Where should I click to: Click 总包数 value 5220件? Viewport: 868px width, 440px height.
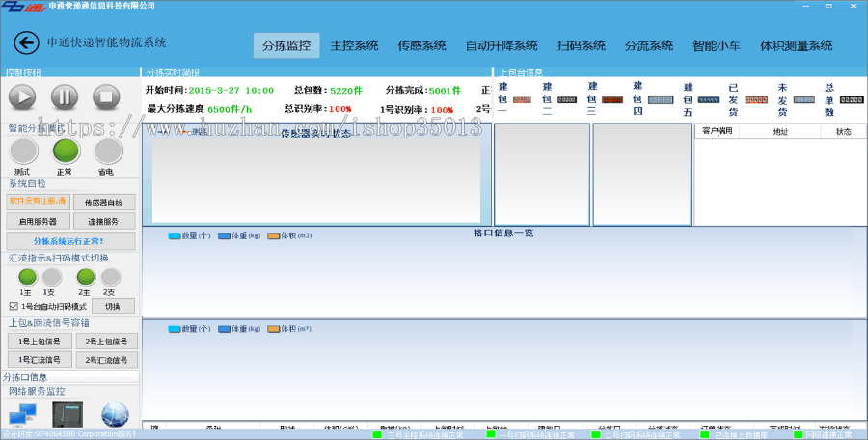click(346, 91)
